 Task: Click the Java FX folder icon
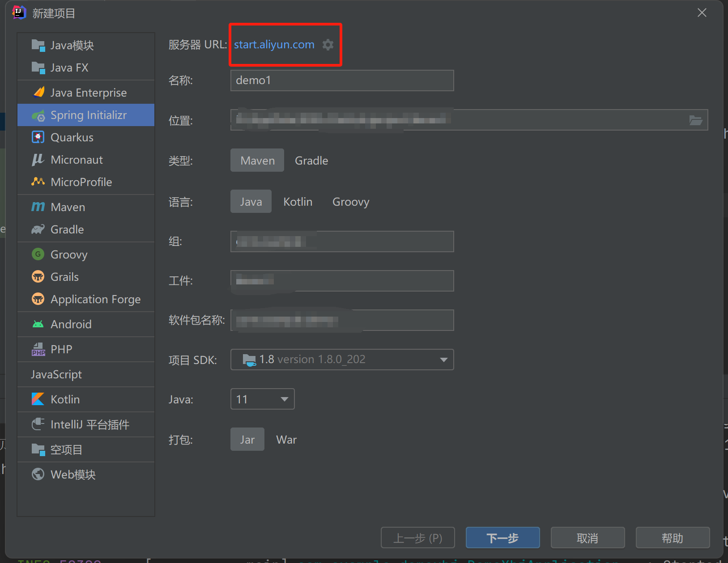(38, 68)
